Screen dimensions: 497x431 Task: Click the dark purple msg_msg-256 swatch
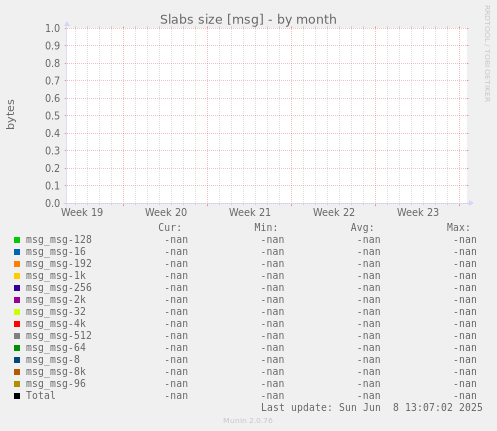point(17,288)
